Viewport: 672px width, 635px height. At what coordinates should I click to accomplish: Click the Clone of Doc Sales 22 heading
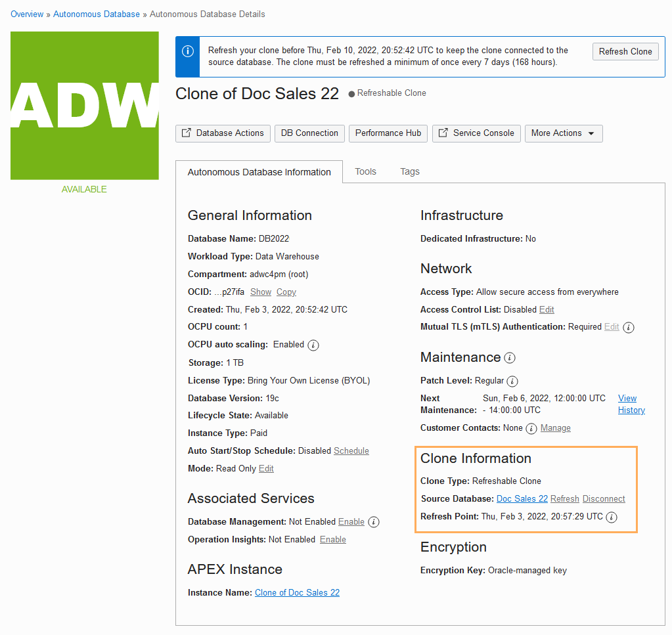257,93
